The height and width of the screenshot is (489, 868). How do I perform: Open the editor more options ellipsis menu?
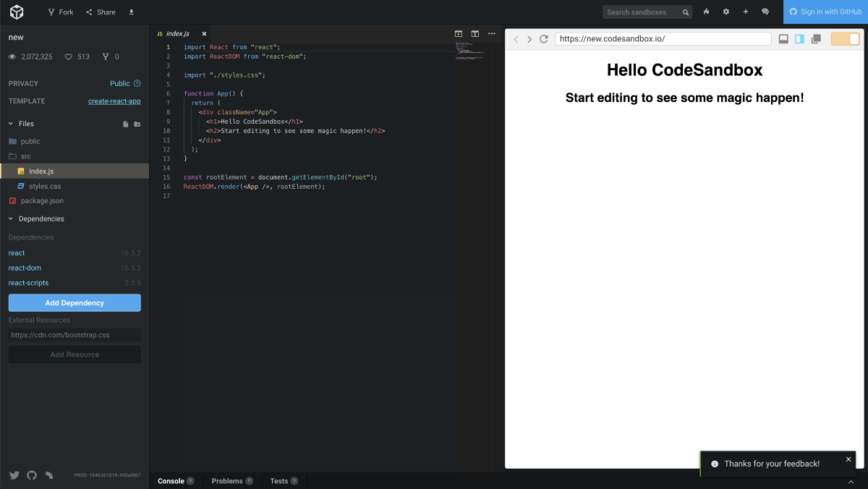tap(492, 34)
